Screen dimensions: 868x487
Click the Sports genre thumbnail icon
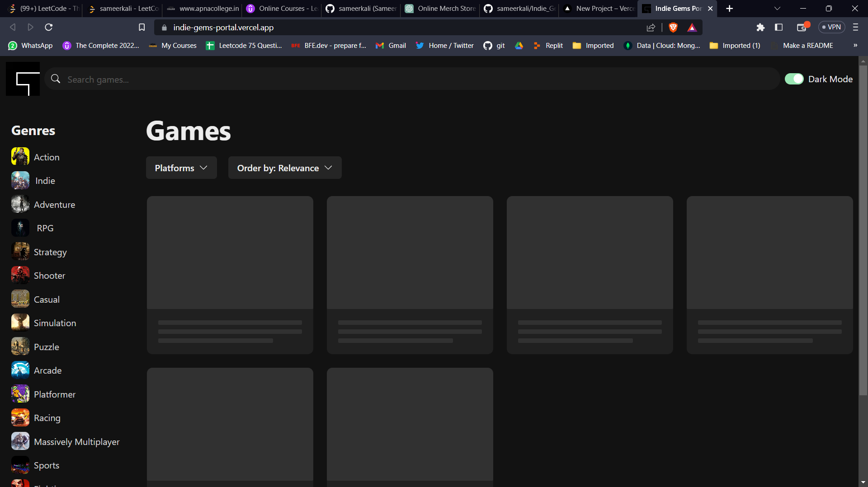(20, 465)
